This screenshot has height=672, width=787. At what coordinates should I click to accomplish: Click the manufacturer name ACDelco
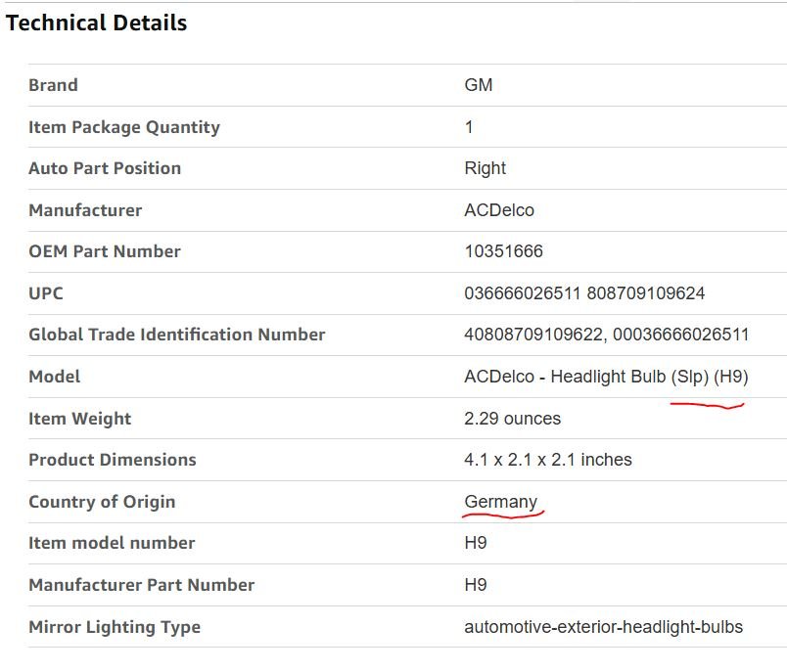coord(499,210)
